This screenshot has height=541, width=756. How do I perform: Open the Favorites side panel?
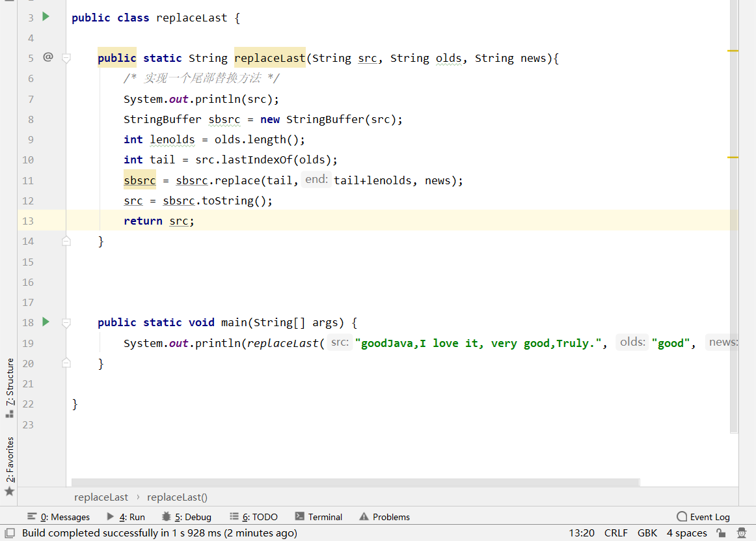click(10, 466)
